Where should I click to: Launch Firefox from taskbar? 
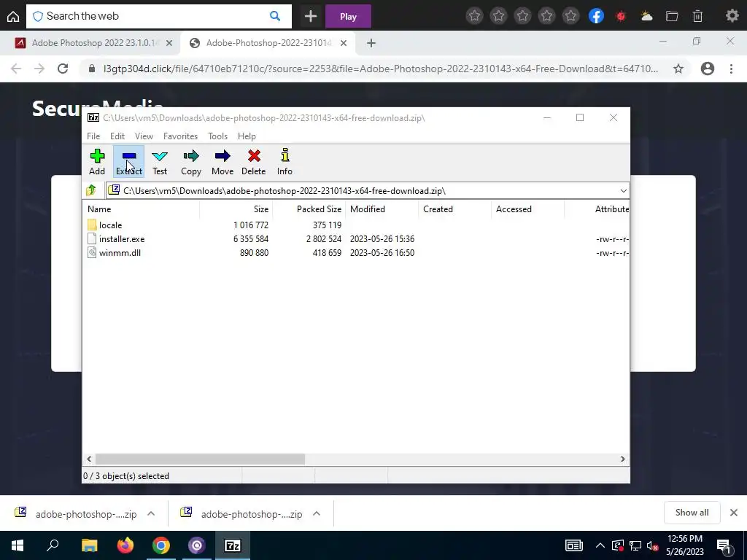pyautogui.click(x=125, y=545)
